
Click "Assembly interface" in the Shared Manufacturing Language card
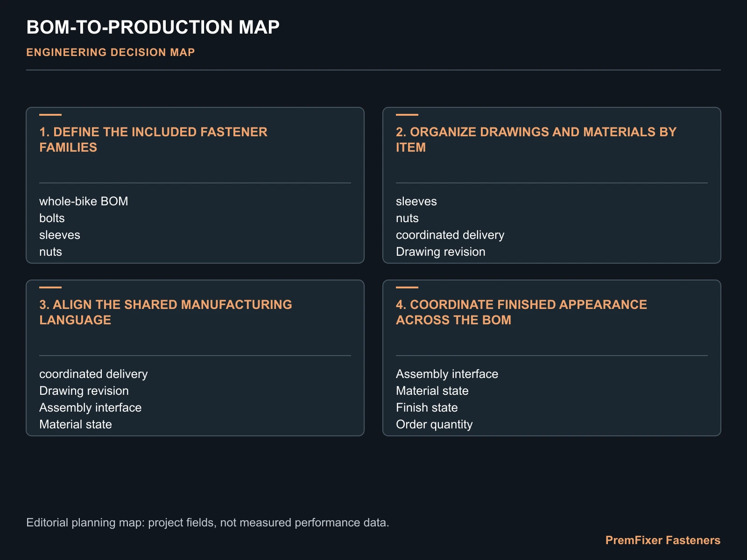90,407
